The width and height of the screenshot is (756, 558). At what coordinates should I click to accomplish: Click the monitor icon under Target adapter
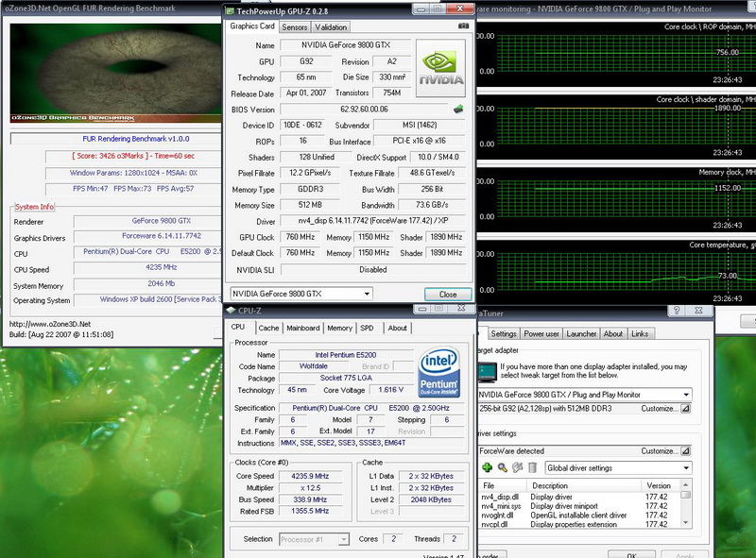(487, 371)
